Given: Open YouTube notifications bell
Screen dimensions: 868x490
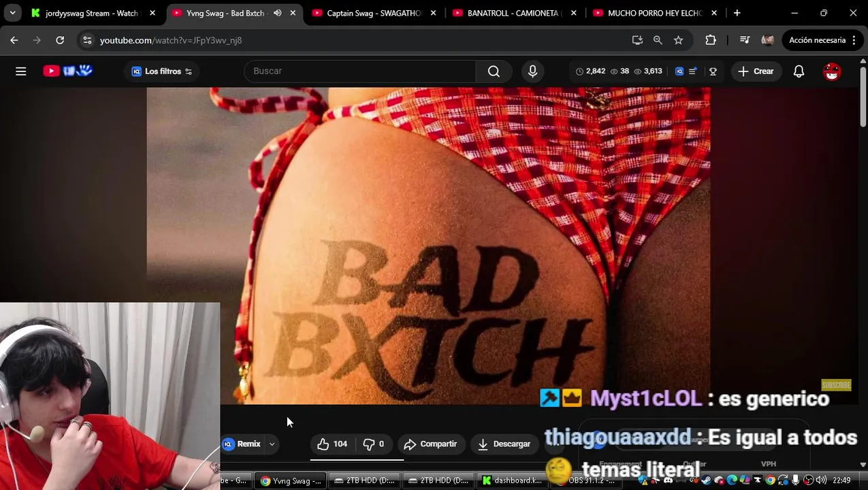Looking at the screenshot, I should pyautogui.click(x=799, y=71).
